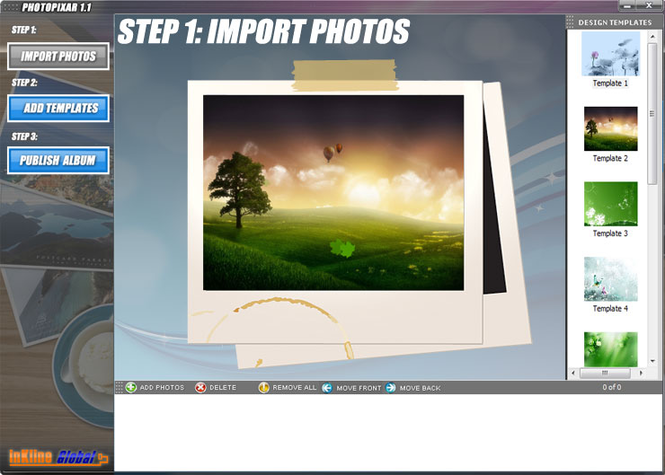Image resolution: width=665 pixels, height=475 pixels.
Task: Select the Template 1 thumbnail
Action: 610,54
